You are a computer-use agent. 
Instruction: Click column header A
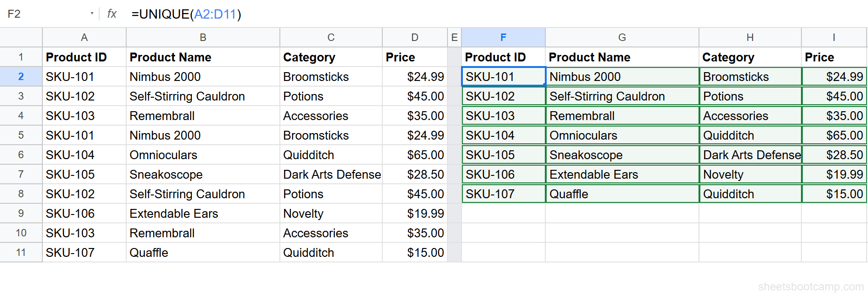[x=84, y=37]
